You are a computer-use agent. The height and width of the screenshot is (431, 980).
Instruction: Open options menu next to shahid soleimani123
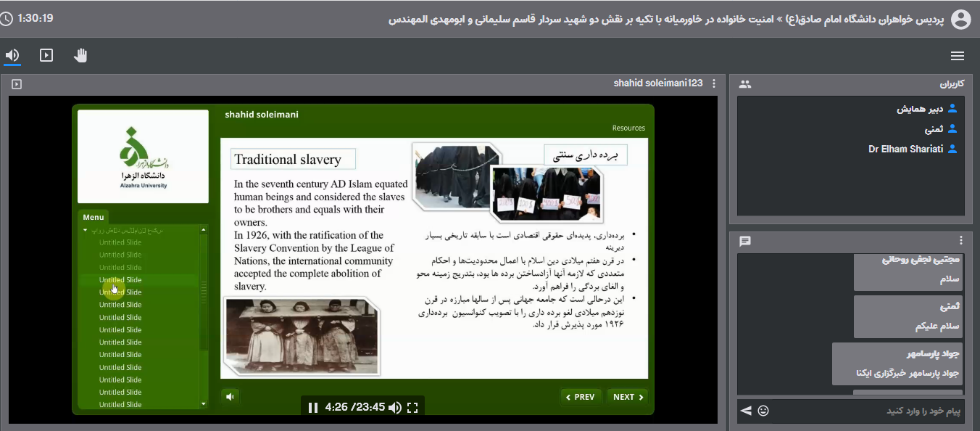pos(714,83)
